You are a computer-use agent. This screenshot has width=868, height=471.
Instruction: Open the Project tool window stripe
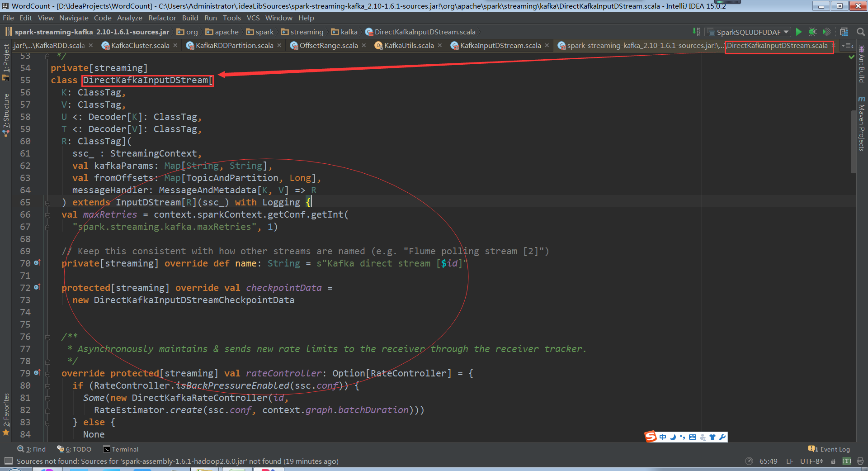point(6,62)
